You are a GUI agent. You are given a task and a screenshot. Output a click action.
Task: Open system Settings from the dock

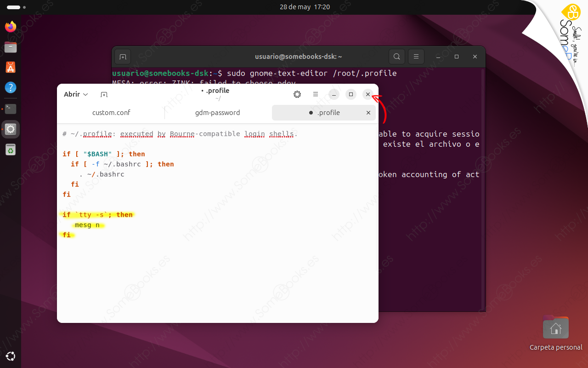[10, 129]
